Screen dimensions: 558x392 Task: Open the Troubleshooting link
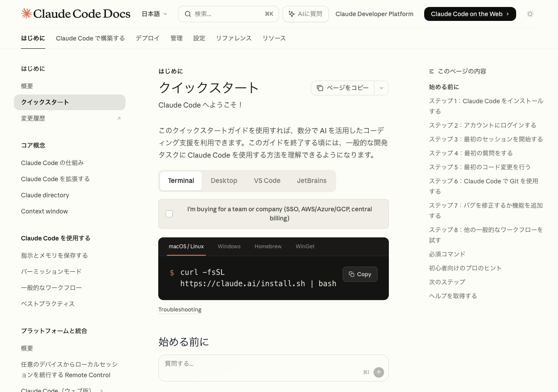[180, 310]
